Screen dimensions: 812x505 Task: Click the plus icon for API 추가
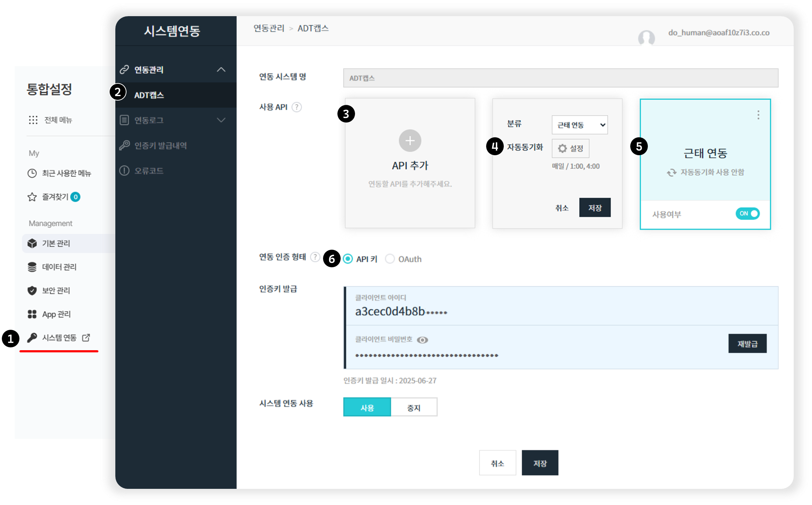coord(410,140)
